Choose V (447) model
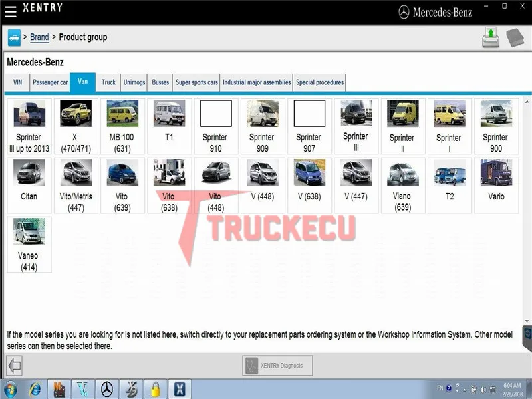This screenshot has width=532, height=399. (356, 186)
